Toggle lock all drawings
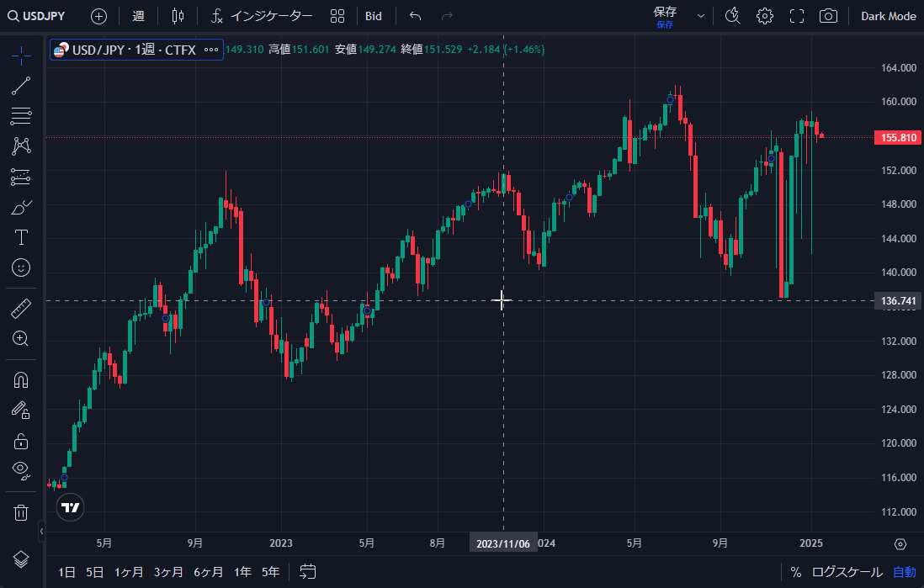The image size is (924, 588). (21, 441)
